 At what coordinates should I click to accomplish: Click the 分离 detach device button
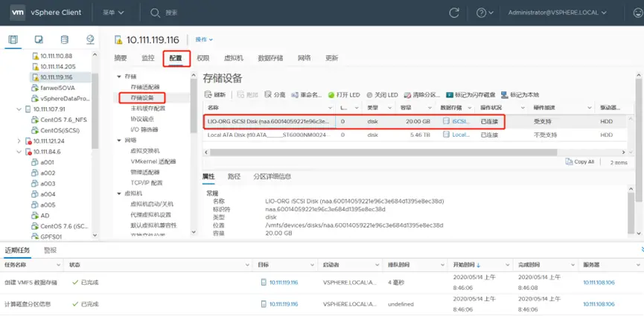(x=275, y=95)
